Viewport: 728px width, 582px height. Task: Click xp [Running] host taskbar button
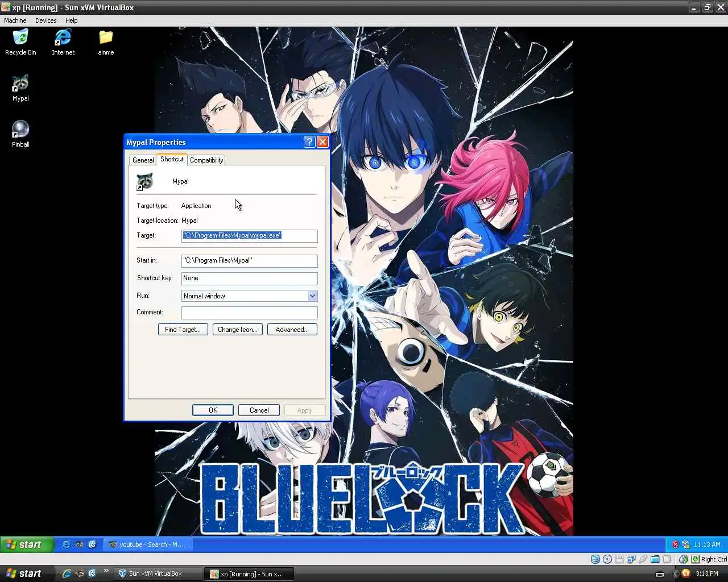[249, 574]
